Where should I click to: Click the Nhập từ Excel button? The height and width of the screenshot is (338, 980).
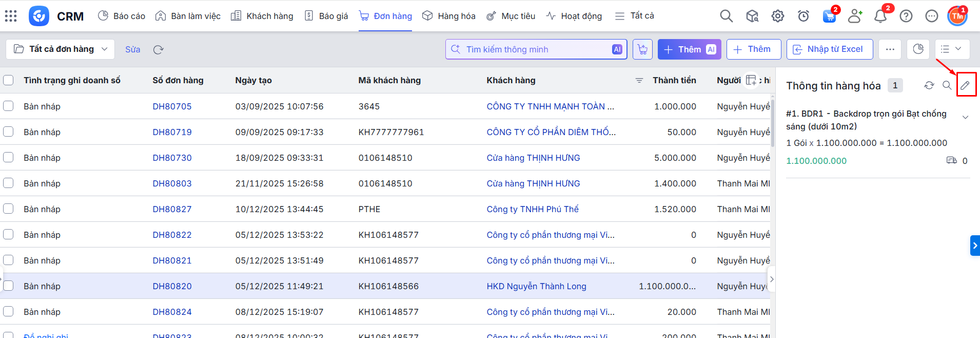tap(829, 49)
